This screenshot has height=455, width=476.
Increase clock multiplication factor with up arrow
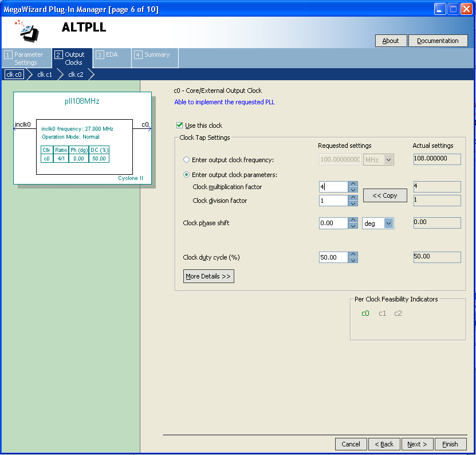(353, 184)
